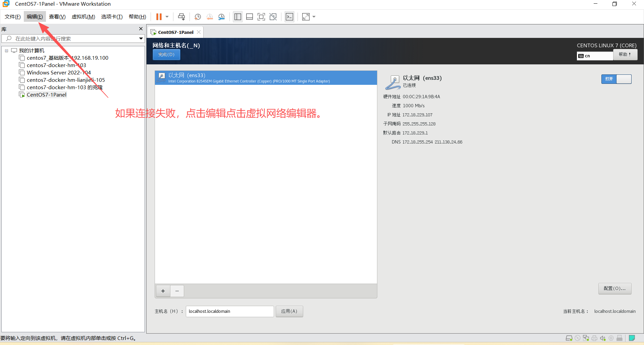Viewport: 644px width, 345px height.
Task: Add a network device with plus button
Action: click(x=163, y=291)
